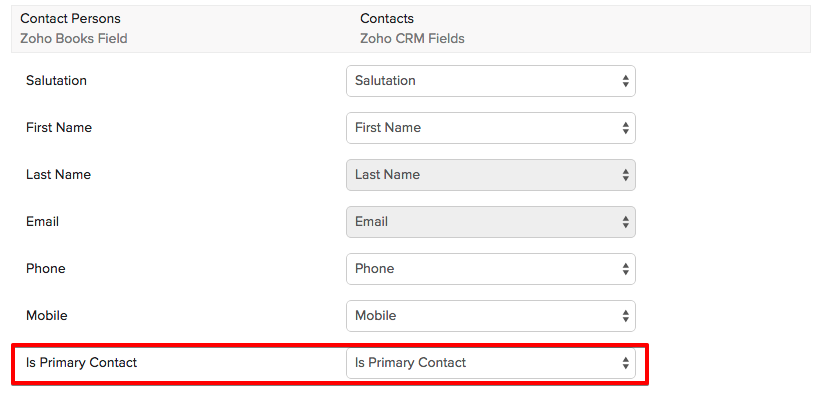Click the Email field label
821x405 pixels.
point(43,221)
